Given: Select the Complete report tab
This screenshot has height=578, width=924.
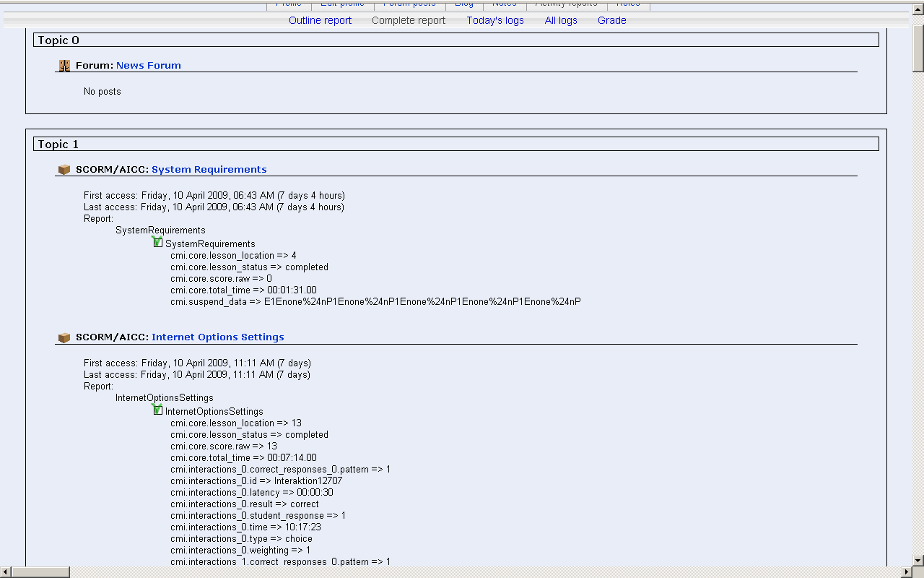Looking at the screenshot, I should [409, 20].
